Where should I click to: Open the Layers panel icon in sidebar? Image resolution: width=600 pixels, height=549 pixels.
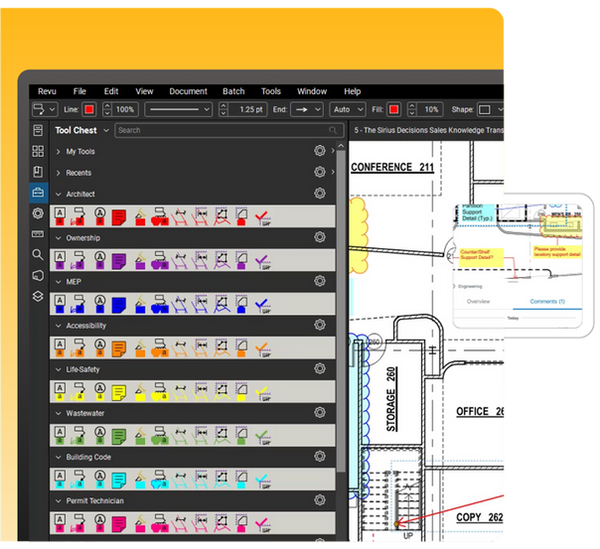coord(38,296)
